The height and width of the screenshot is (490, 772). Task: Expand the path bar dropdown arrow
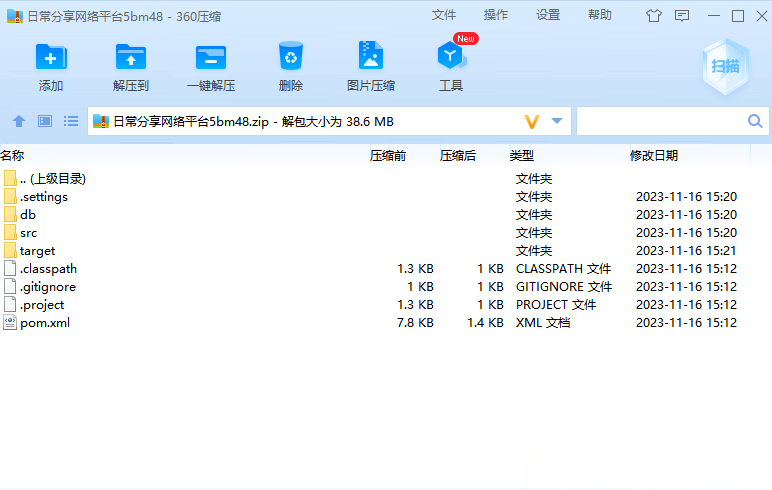point(557,121)
